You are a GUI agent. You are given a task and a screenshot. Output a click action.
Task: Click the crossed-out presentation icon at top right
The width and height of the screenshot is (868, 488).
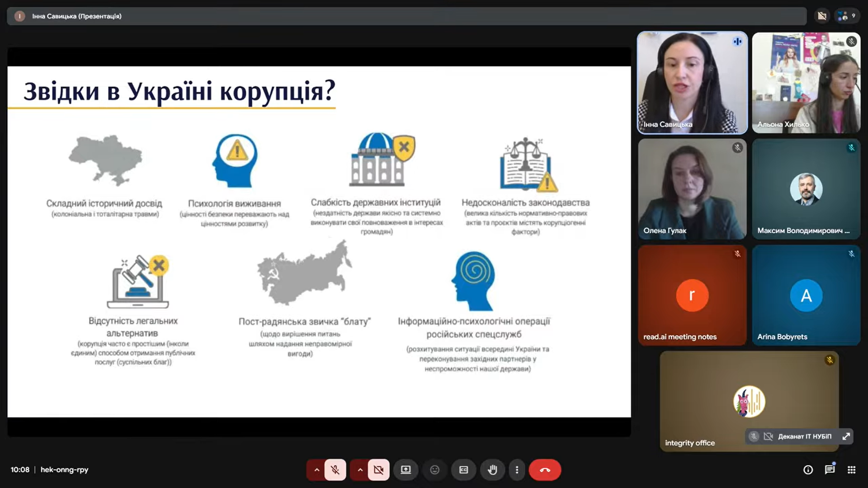(822, 16)
